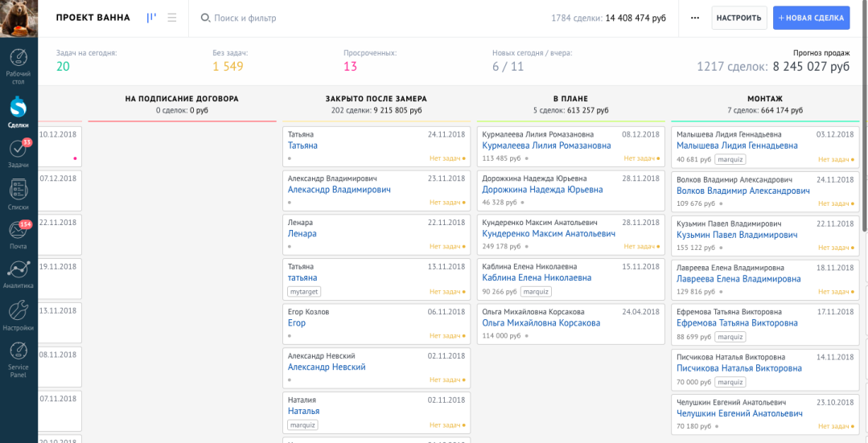
Task: Open deal Малышева Лидия Геннадьевна
Action: coord(737,146)
